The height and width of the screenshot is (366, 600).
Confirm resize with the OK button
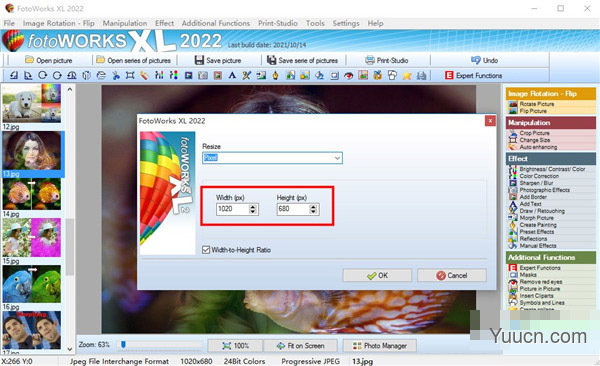(x=377, y=275)
